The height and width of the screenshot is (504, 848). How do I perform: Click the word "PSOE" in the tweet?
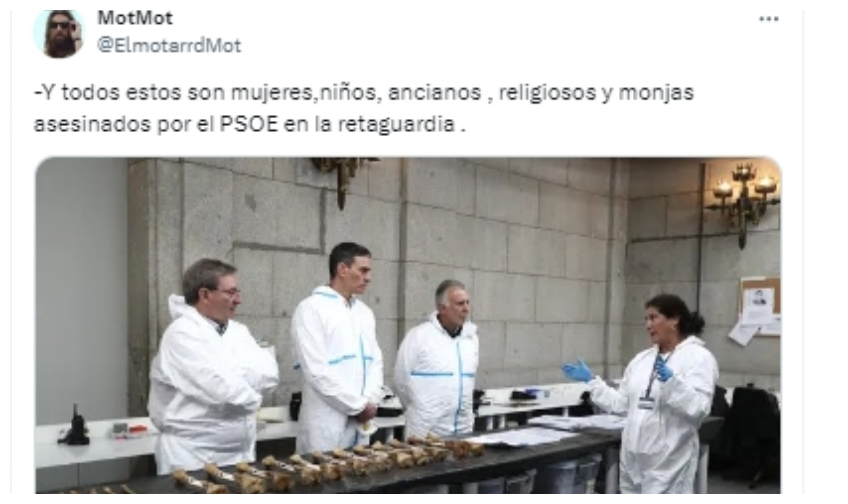[x=249, y=124]
